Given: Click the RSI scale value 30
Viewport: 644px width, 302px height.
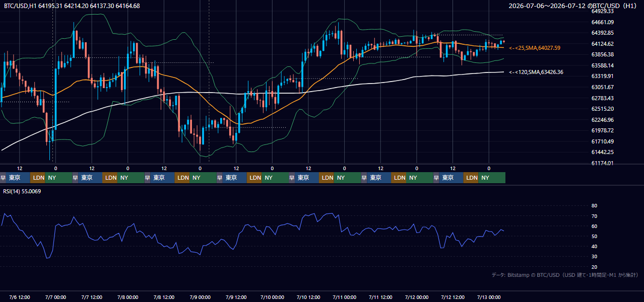Looking at the screenshot, I should [594, 257].
